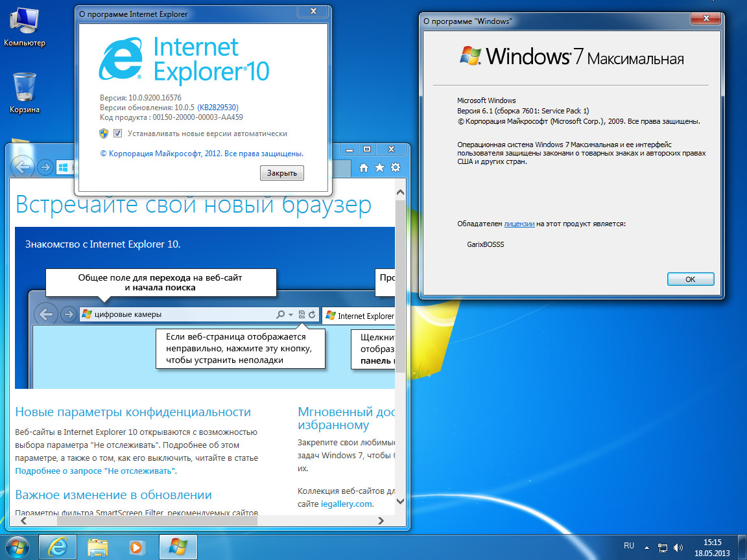
Task: Click the 'Важное изменение в обновлении' heading
Action: pyautogui.click(x=113, y=495)
